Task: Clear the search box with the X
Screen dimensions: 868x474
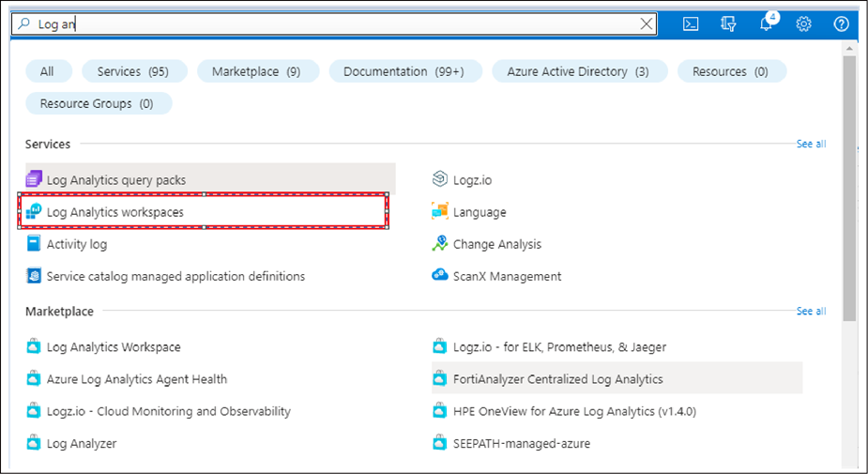Action: (646, 23)
